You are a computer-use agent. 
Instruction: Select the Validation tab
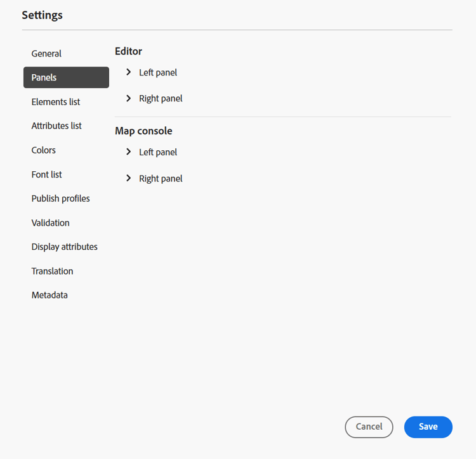pos(50,223)
